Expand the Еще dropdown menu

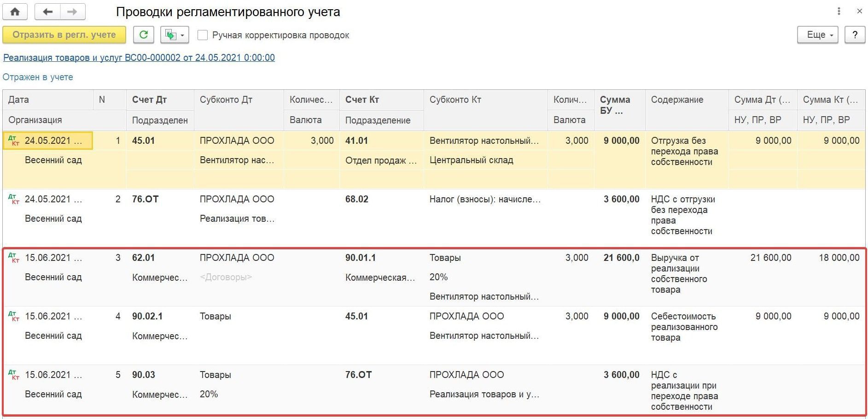coord(817,35)
